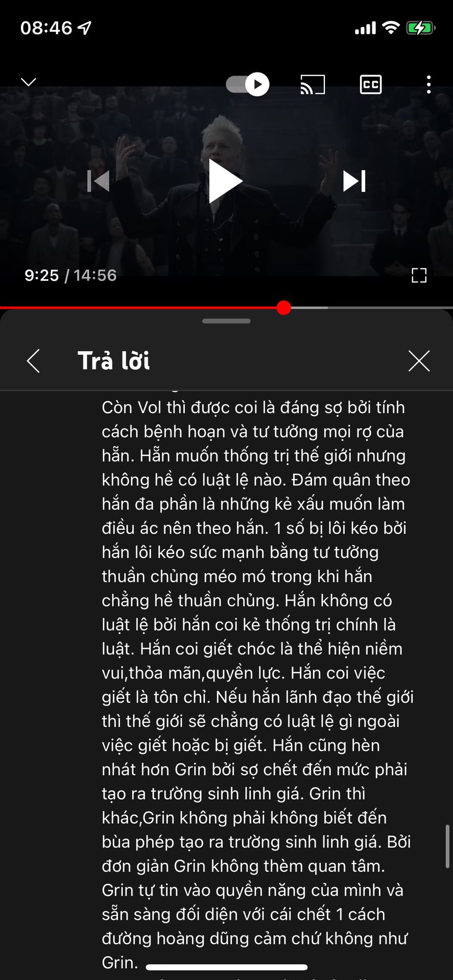The width and height of the screenshot is (453, 980).
Task: Tap the video frame of the white-haired man
Action: click(x=226, y=181)
